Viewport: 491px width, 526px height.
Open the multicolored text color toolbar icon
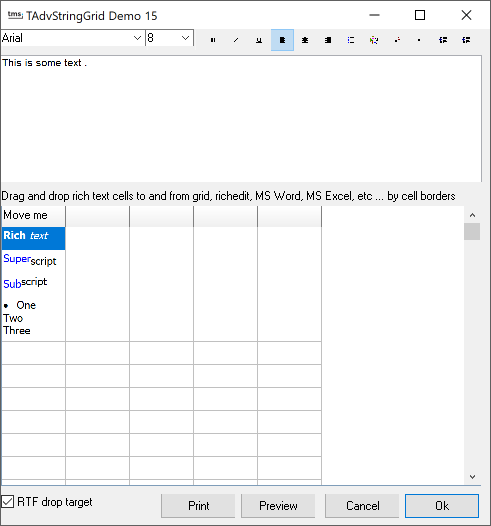(374, 40)
